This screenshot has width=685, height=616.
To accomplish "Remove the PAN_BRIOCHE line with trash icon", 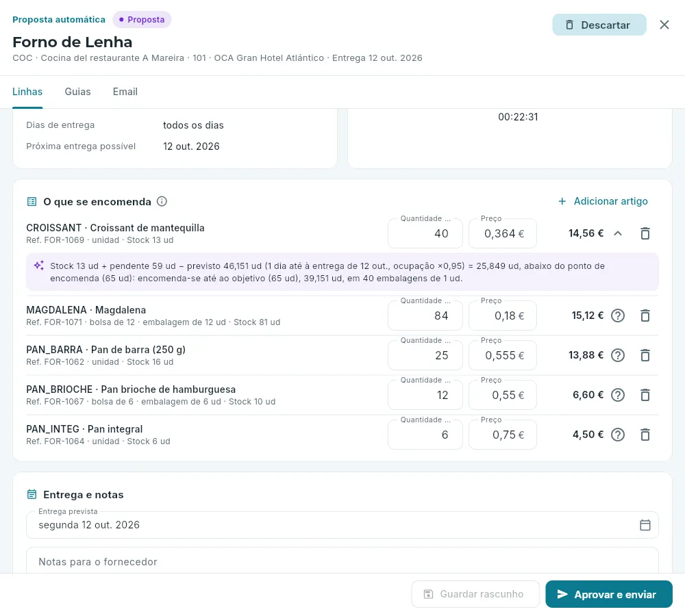I will (645, 395).
